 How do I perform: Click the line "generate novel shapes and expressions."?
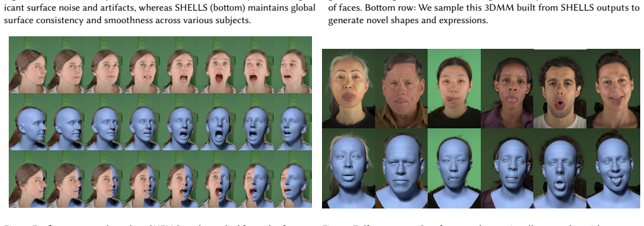click(x=408, y=20)
